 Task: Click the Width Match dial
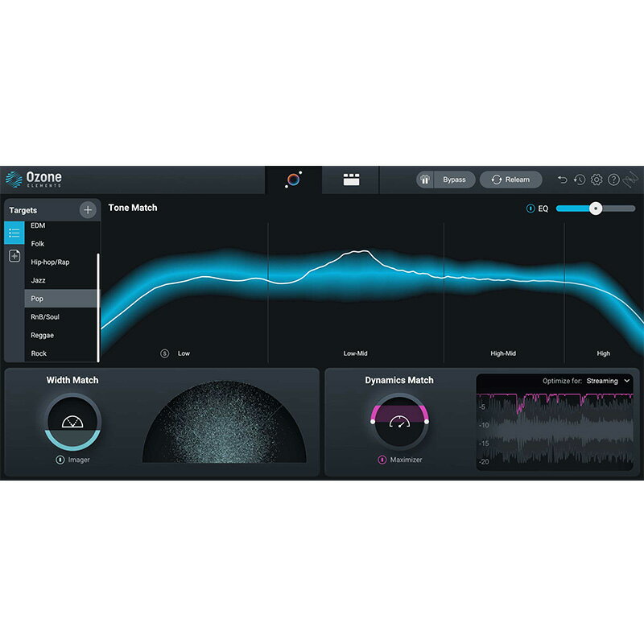pos(72,422)
